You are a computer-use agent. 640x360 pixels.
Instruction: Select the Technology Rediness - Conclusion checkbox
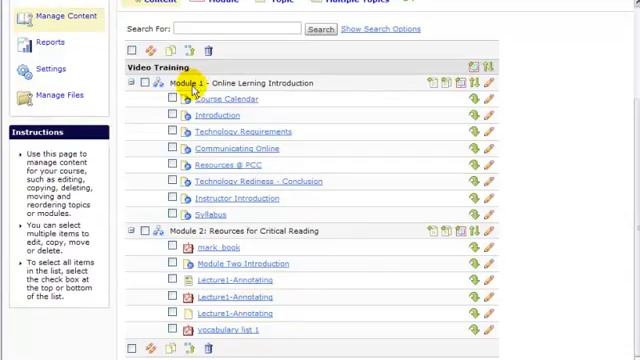point(172,180)
